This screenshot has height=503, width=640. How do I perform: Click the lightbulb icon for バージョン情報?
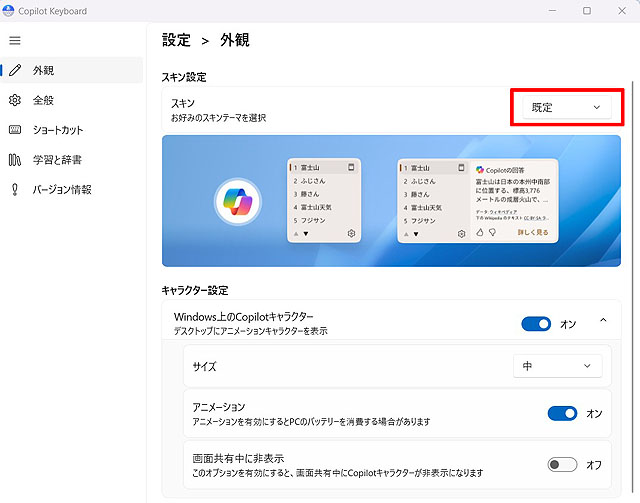[x=15, y=189]
